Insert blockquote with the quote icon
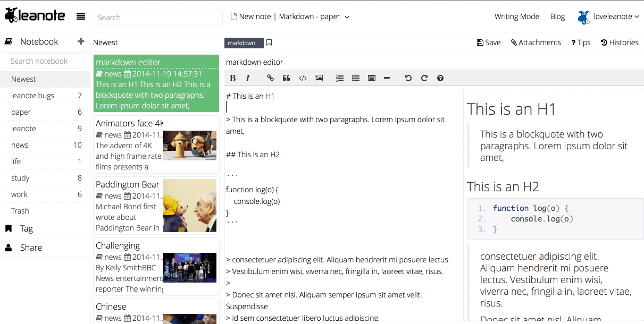The height and width of the screenshot is (324, 644). [286, 78]
